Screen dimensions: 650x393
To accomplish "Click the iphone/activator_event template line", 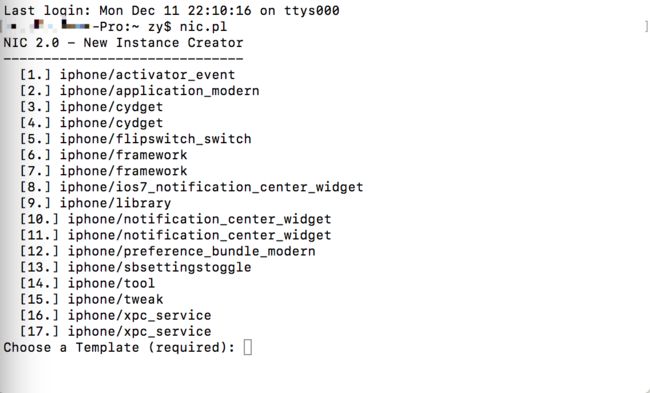I will 127,75.
